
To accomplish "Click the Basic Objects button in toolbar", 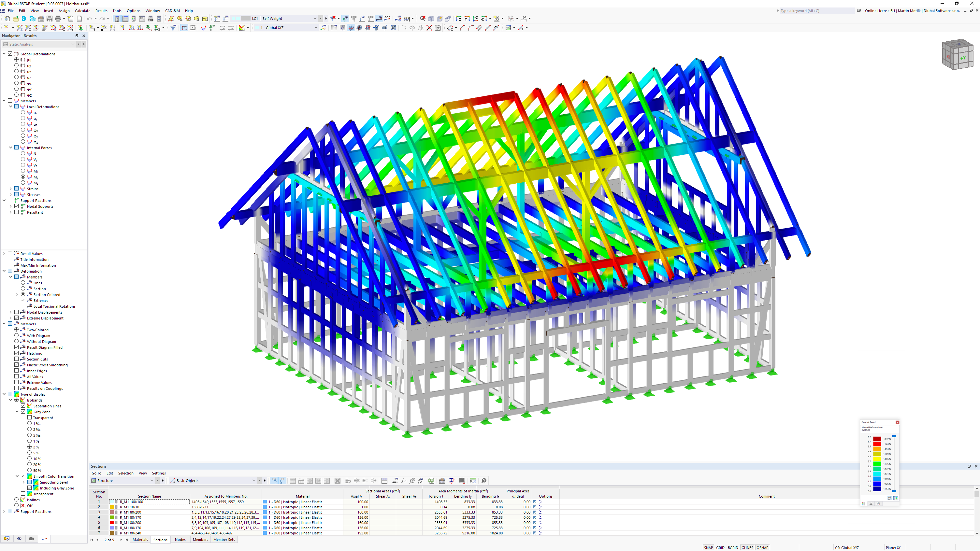I will click(187, 480).
